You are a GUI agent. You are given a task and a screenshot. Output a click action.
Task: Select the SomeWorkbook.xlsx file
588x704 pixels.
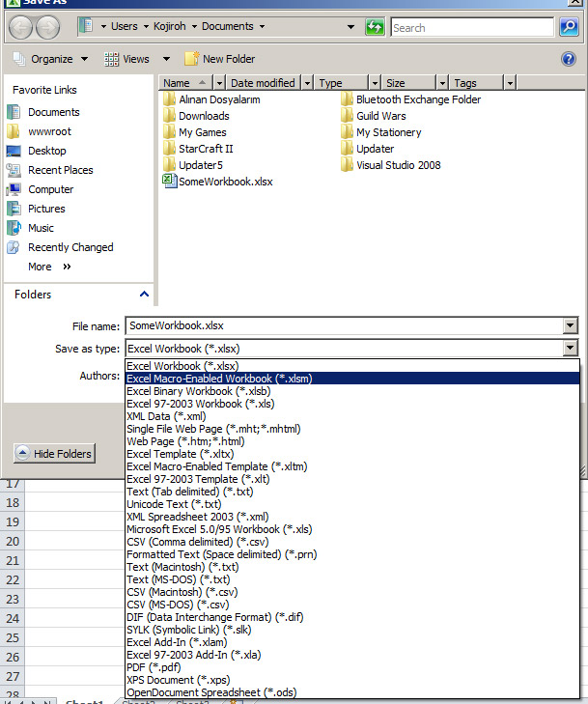[217, 182]
